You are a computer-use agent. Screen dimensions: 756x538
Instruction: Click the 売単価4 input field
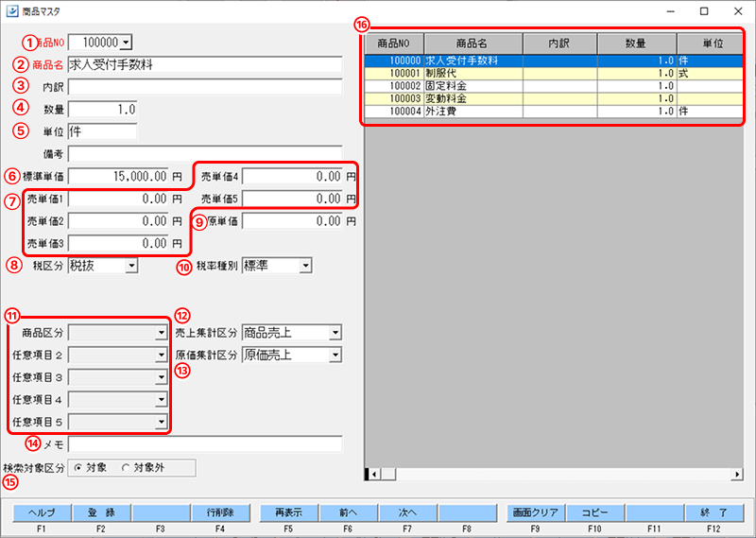click(x=292, y=176)
